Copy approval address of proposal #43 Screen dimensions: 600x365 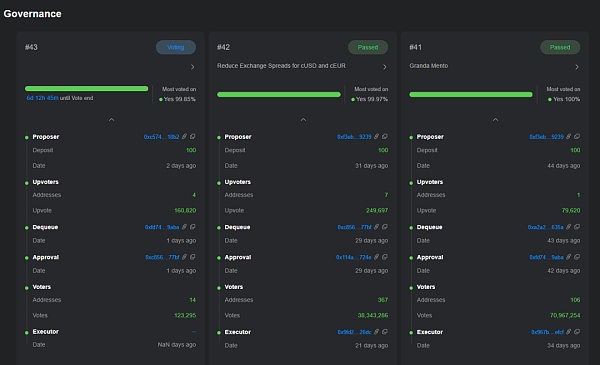(x=193, y=257)
